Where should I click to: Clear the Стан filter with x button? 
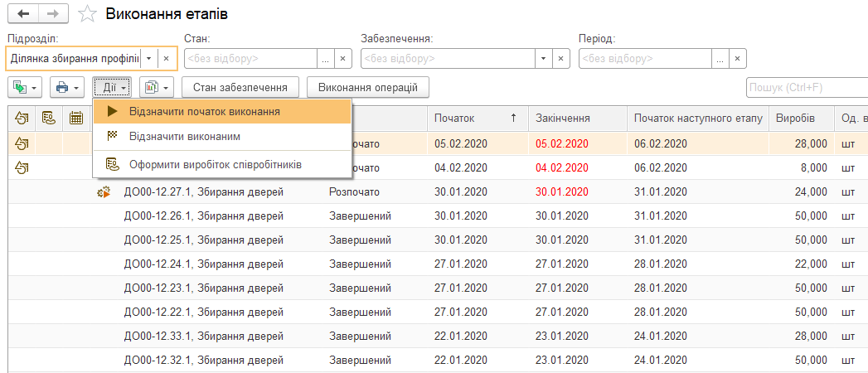click(x=343, y=59)
